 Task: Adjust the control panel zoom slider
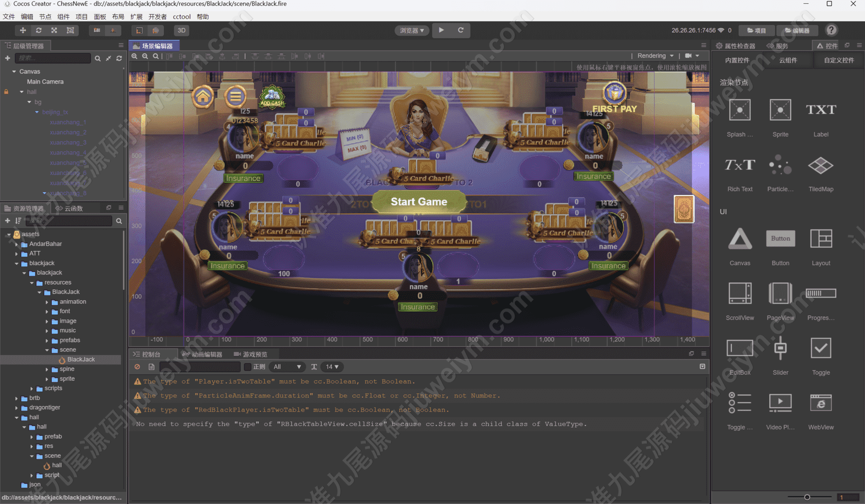[x=807, y=497]
